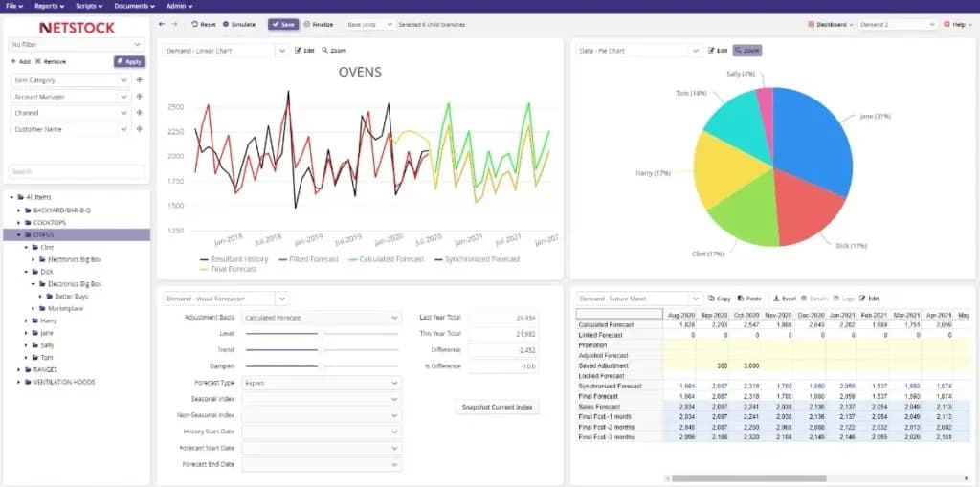Click the move handle beside Customer Name
The width and height of the screenshot is (980, 487).
(139, 129)
